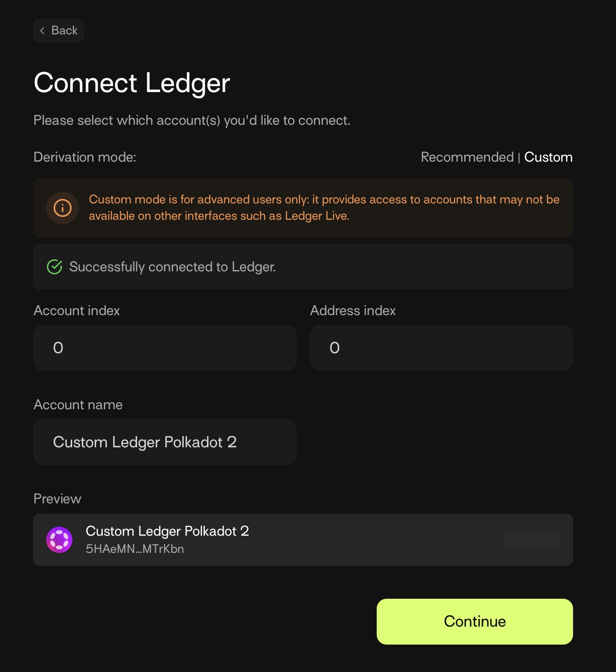Click the green success checkmark icon
This screenshot has width=616, height=672.
point(54,267)
